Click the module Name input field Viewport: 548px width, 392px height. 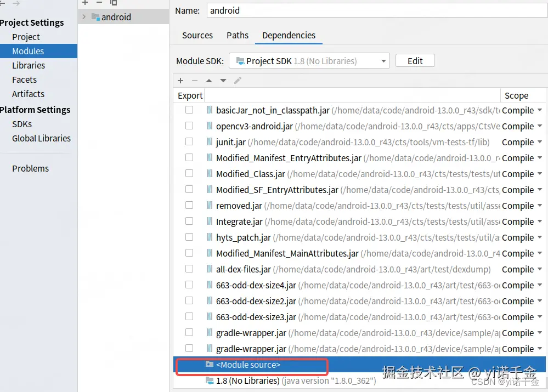[377, 10]
